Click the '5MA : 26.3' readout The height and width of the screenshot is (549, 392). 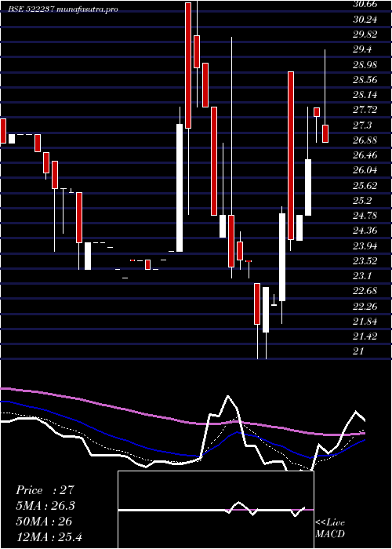pyautogui.click(x=45, y=506)
